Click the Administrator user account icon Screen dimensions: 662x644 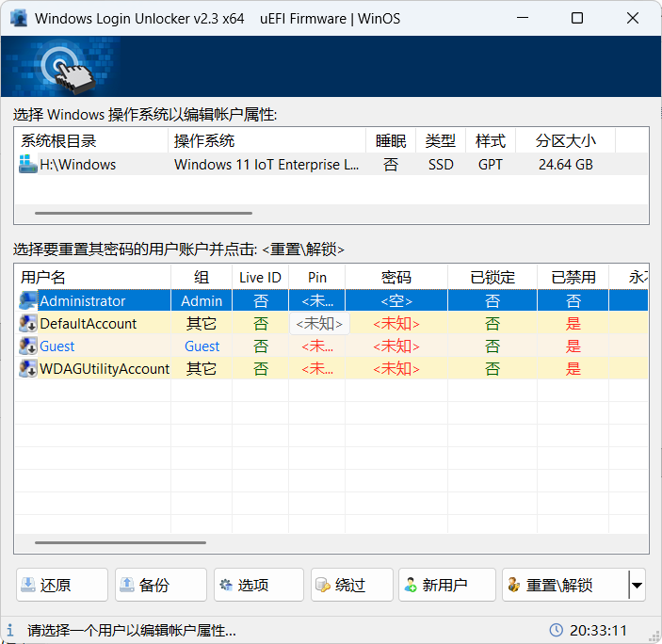[x=28, y=300]
